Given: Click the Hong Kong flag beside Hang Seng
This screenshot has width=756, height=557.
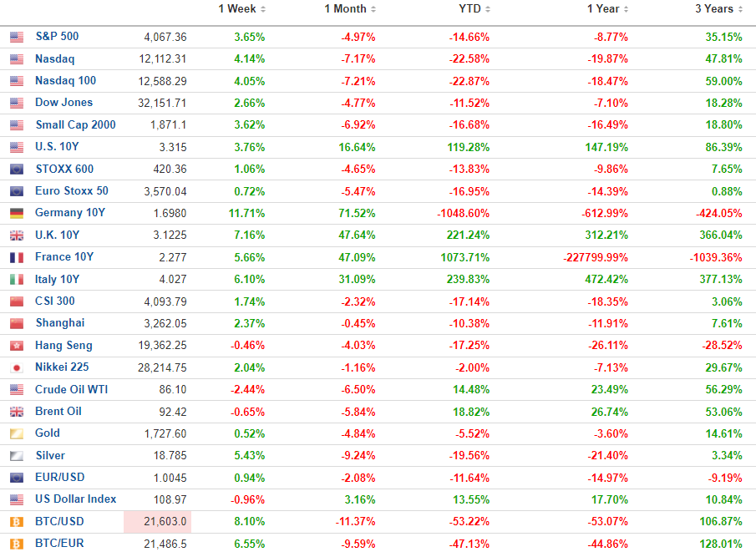Looking at the screenshot, I should pyautogui.click(x=17, y=346).
